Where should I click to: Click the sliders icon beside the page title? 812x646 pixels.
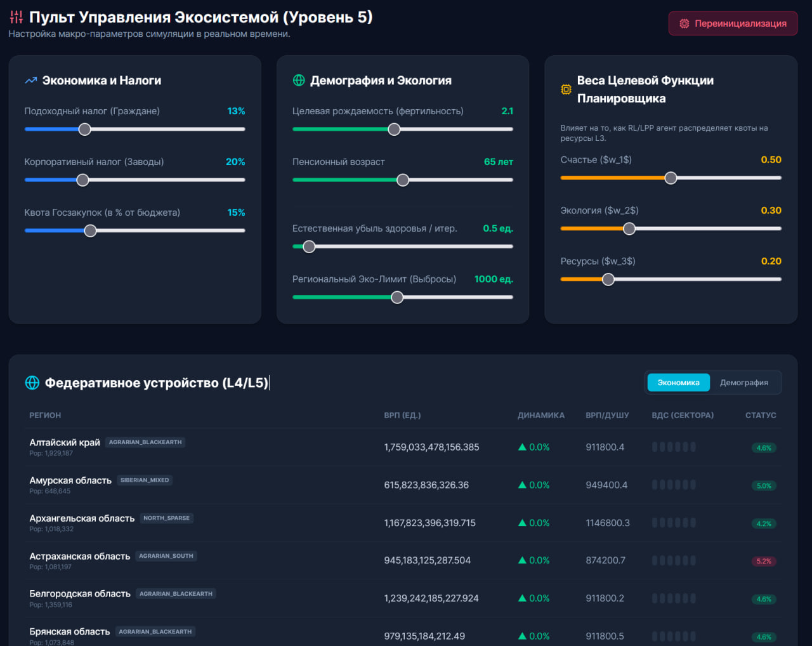16,17
